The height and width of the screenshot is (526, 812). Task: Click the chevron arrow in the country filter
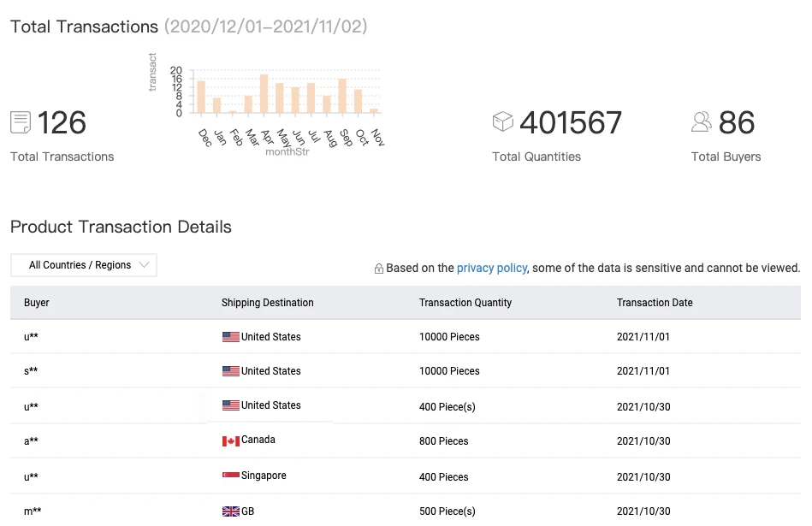pyautogui.click(x=144, y=265)
